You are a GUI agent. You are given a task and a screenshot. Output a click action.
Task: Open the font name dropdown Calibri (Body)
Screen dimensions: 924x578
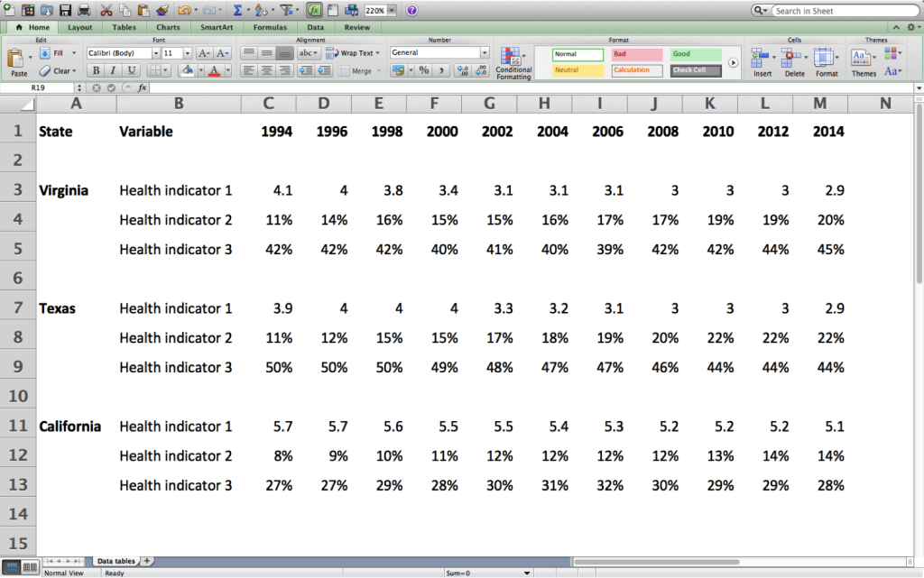pos(155,53)
